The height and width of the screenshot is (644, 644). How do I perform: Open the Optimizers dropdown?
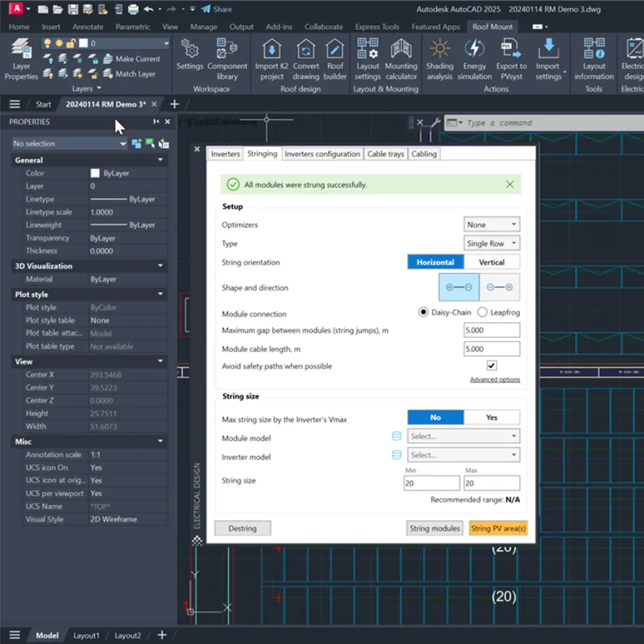click(x=491, y=224)
